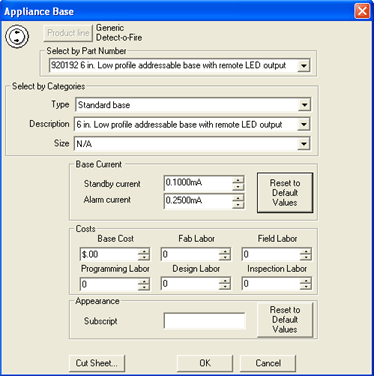
Task: Open the Select by Part Number dropdown
Action: 304,66
